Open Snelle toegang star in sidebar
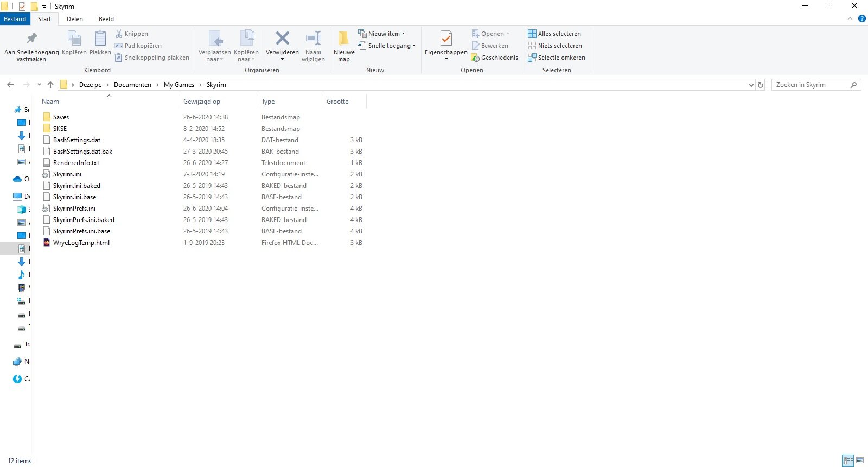This screenshot has width=868, height=467. pyautogui.click(x=18, y=110)
